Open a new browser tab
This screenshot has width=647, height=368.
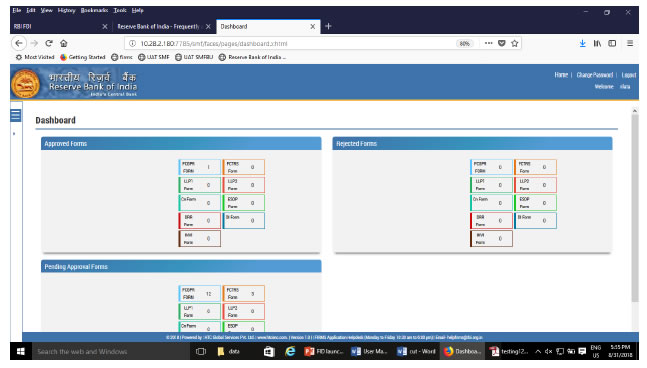[x=328, y=26]
